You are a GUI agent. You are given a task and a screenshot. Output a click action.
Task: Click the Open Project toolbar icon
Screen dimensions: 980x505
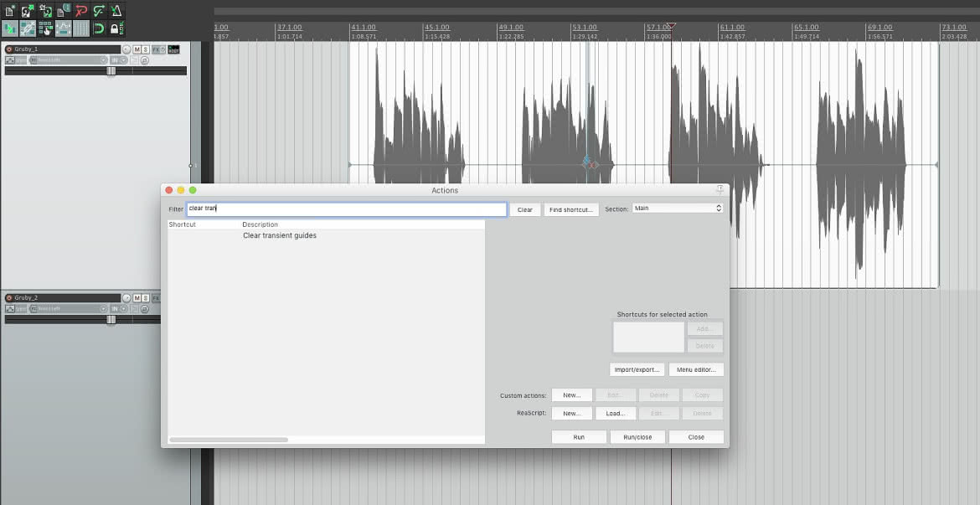click(28, 11)
